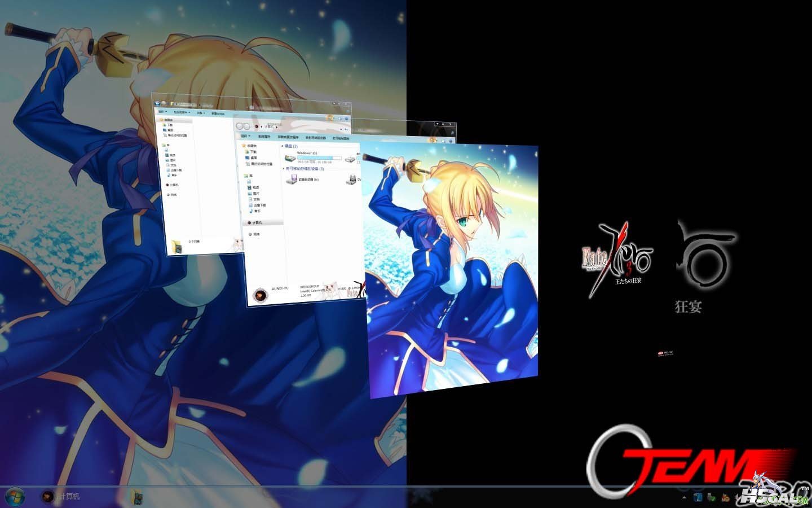Collapse the 硬盘 (3) group
Image resolution: width=812 pixels, height=508 pixels.
tap(283, 146)
